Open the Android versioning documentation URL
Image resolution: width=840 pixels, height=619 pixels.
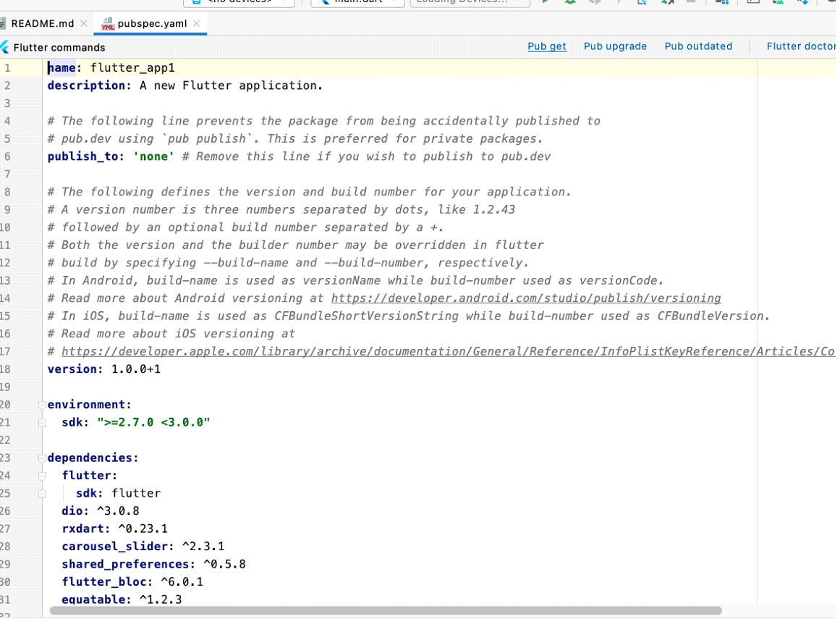tap(526, 298)
